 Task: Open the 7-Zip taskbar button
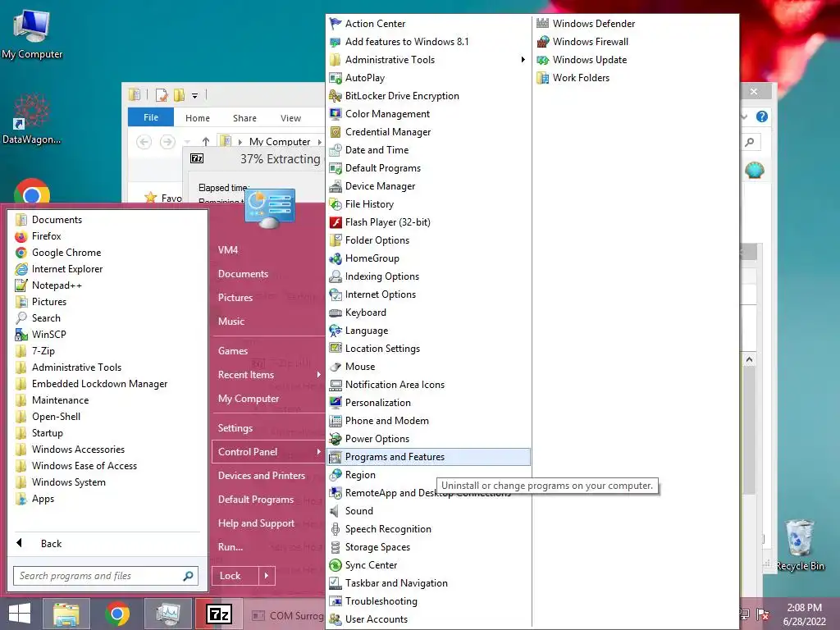(219, 614)
